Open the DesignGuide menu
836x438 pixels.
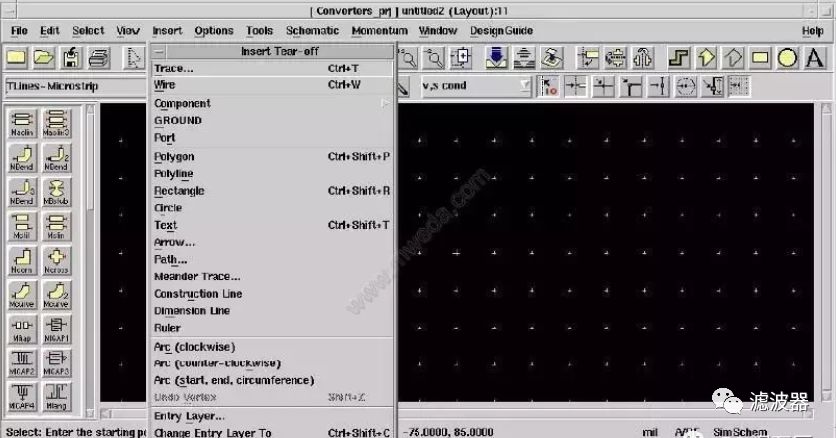(x=501, y=31)
